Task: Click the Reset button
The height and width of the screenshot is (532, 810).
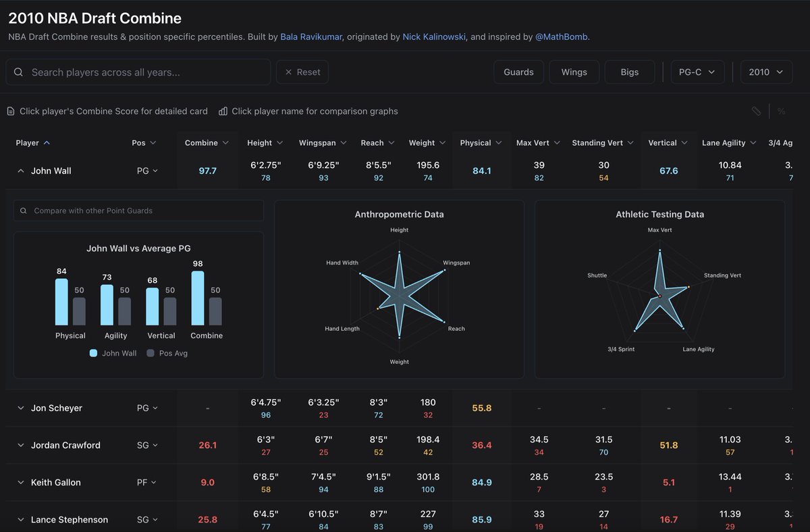Action: (x=302, y=71)
